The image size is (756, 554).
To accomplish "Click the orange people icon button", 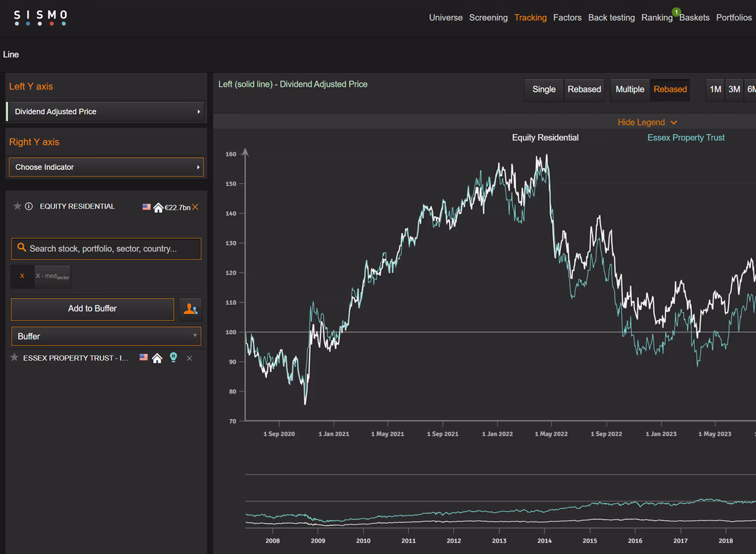I will [x=191, y=309].
